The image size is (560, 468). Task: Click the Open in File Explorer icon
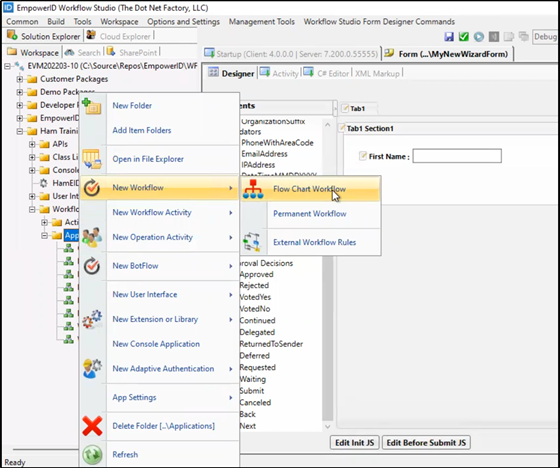click(x=92, y=159)
